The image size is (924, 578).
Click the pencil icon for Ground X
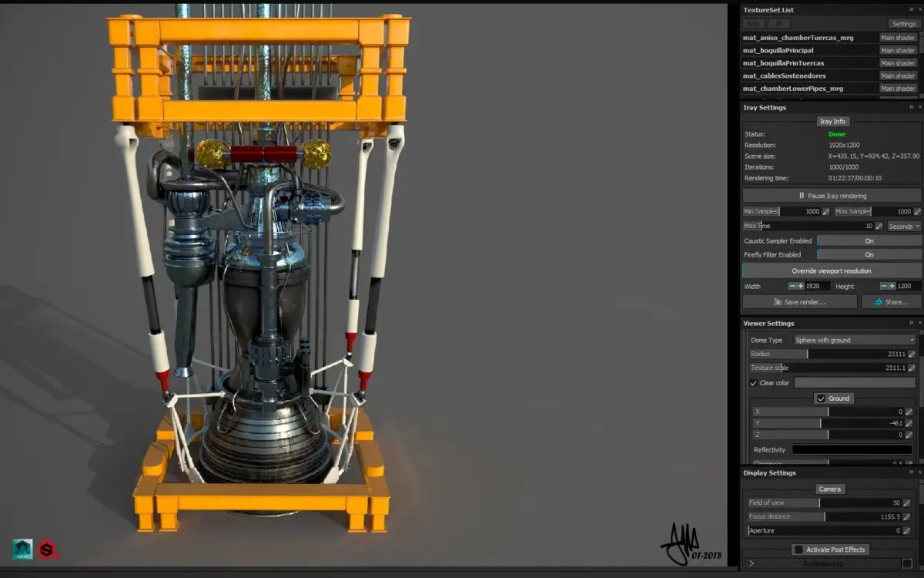pyautogui.click(x=909, y=412)
